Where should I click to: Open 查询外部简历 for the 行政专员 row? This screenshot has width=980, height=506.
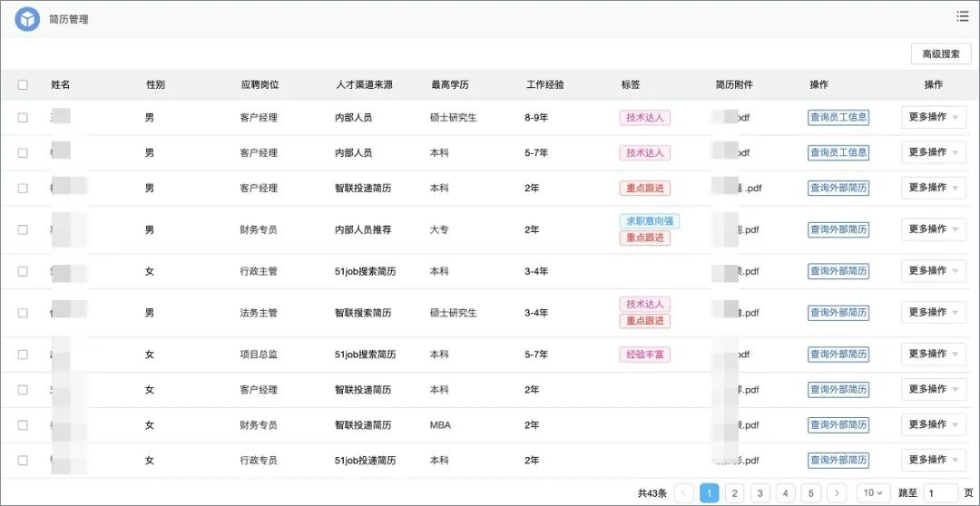838,461
